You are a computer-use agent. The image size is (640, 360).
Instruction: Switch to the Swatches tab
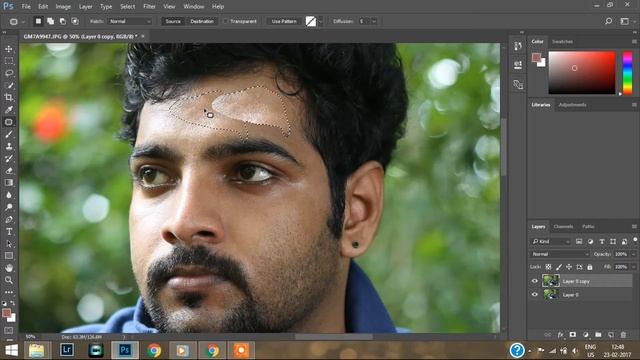[x=562, y=42]
